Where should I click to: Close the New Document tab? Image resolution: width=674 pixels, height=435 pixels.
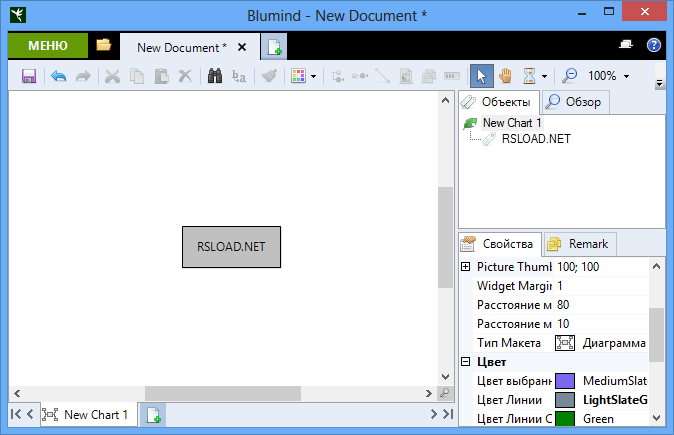[x=242, y=47]
